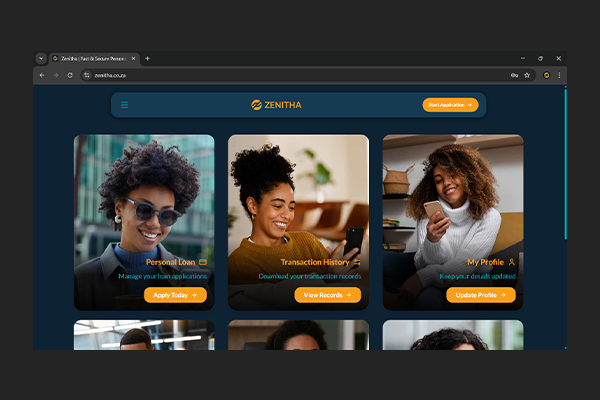The height and width of the screenshot is (400, 600).
Task: Open the tab search dropdown arrow
Action: pos(41,59)
